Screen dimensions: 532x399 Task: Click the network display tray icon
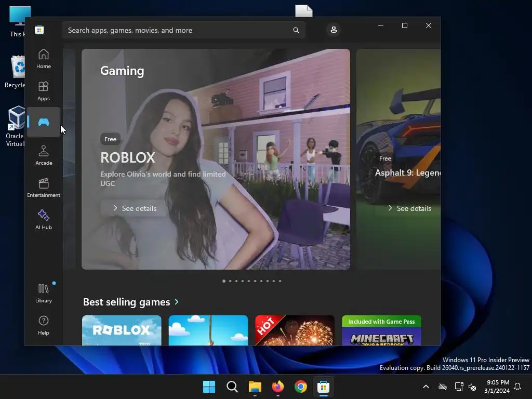point(459,387)
